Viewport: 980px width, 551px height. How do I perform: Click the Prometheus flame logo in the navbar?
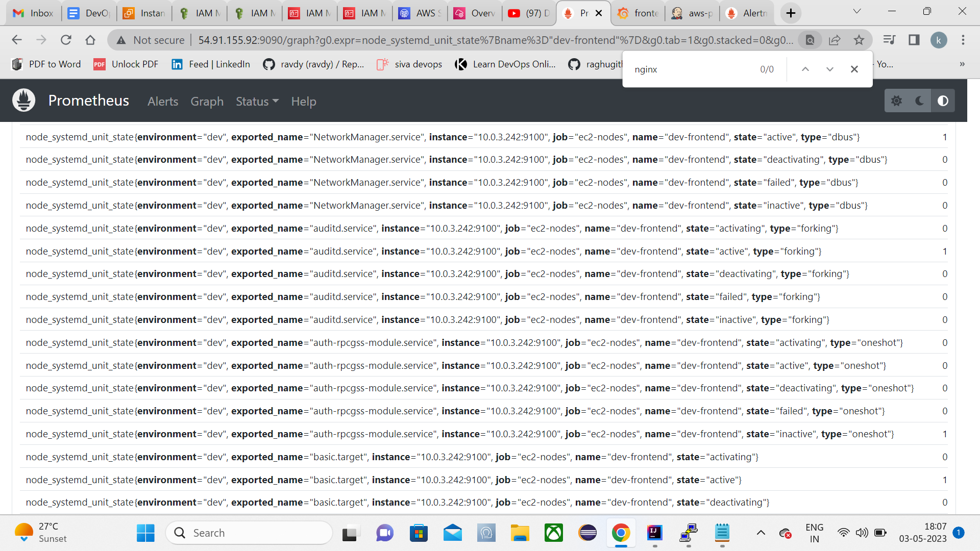tap(23, 100)
